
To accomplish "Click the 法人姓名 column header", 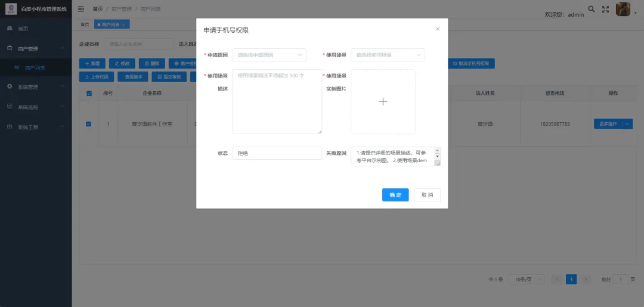I will 485,93.
